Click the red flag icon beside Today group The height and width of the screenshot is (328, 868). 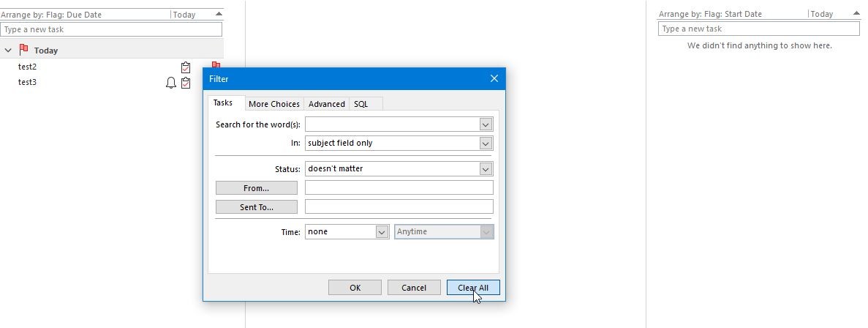point(23,50)
